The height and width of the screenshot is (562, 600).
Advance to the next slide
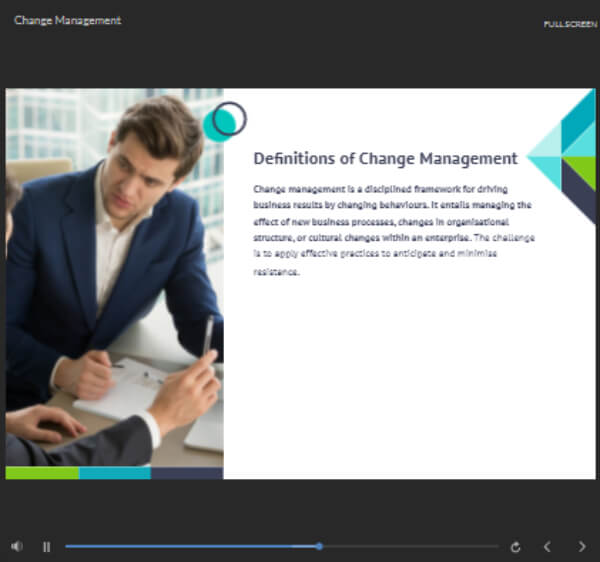582,547
